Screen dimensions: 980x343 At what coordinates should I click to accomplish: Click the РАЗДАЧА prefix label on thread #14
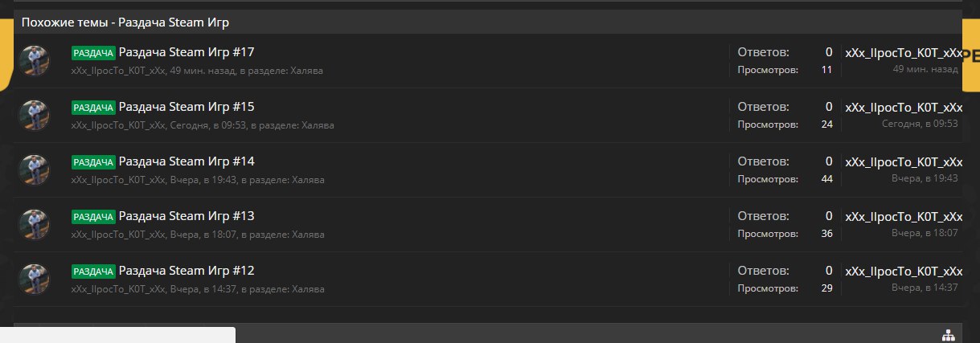(x=93, y=162)
